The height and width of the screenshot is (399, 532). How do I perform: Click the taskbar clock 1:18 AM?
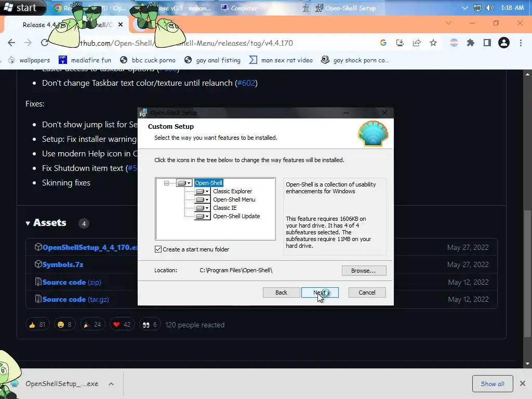pyautogui.click(x=512, y=7)
